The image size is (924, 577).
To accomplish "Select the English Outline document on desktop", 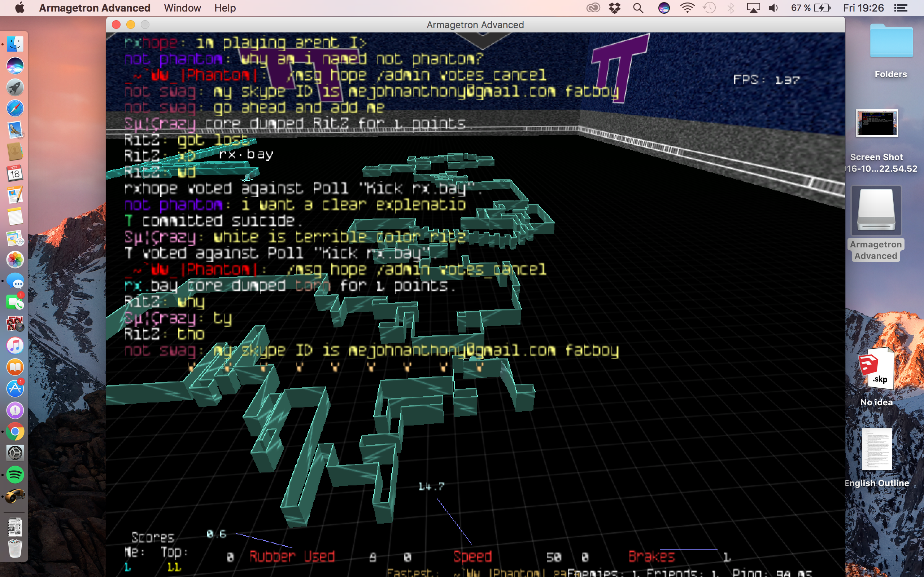I will pos(877,449).
